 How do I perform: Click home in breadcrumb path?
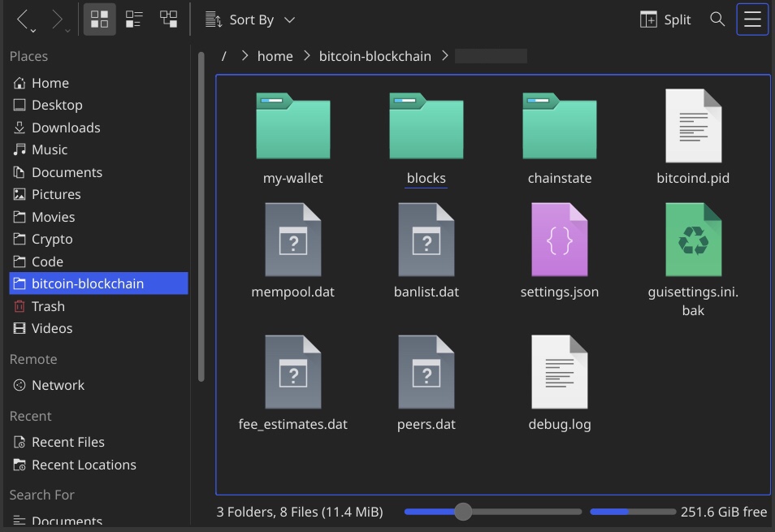[x=275, y=56]
